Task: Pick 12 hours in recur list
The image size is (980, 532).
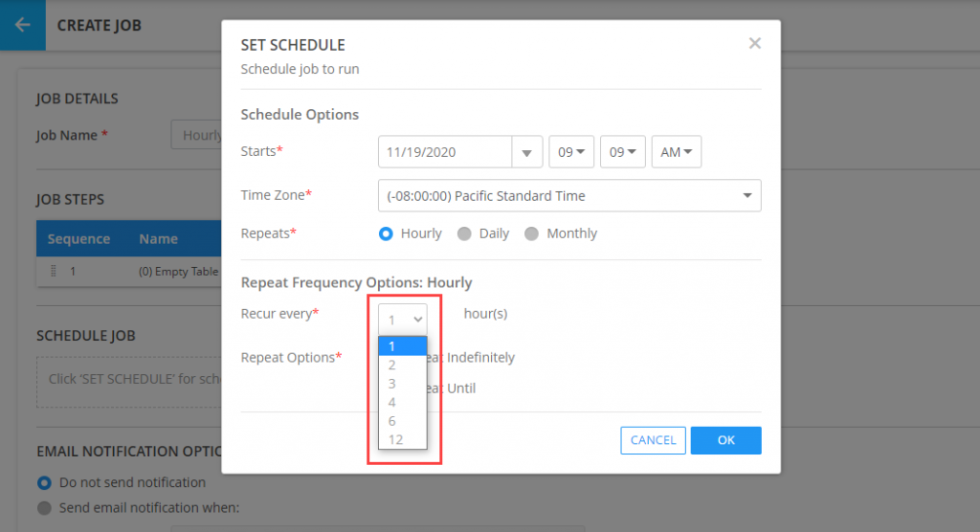Action: 395,439
